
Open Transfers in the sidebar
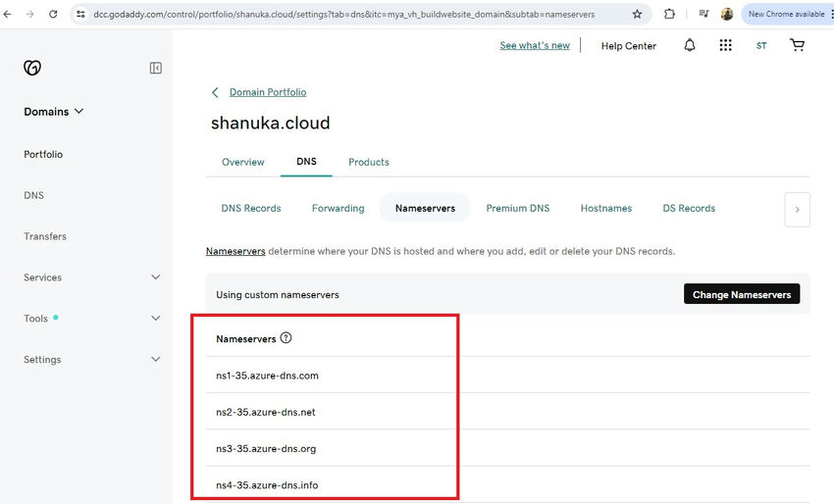[x=45, y=236]
